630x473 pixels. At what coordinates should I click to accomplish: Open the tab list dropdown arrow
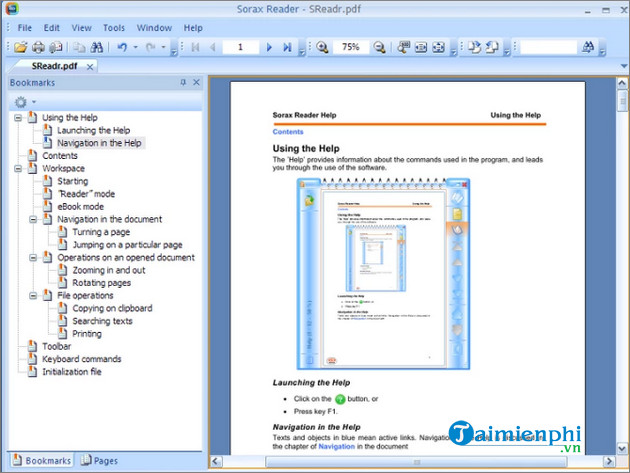(x=624, y=66)
